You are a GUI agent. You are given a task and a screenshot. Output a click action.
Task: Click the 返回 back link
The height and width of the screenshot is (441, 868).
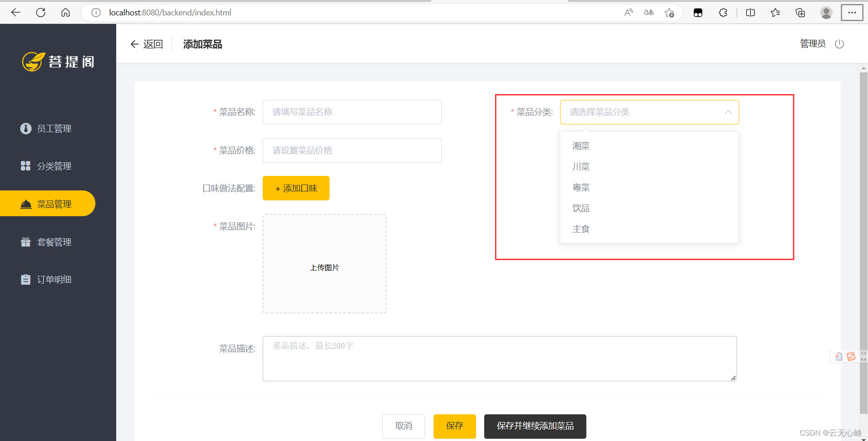[x=146, y=44]
